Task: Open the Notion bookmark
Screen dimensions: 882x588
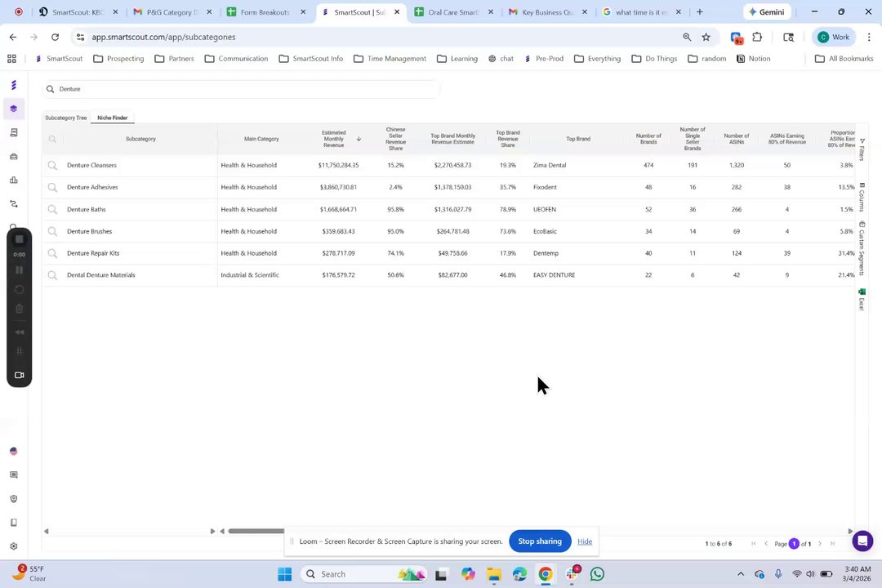Action: [753, 59]
